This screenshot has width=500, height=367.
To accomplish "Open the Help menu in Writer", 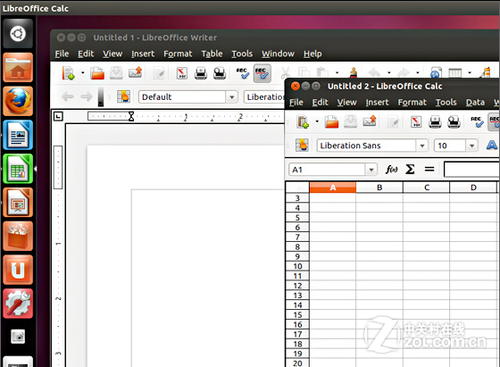I will [312, 54].
